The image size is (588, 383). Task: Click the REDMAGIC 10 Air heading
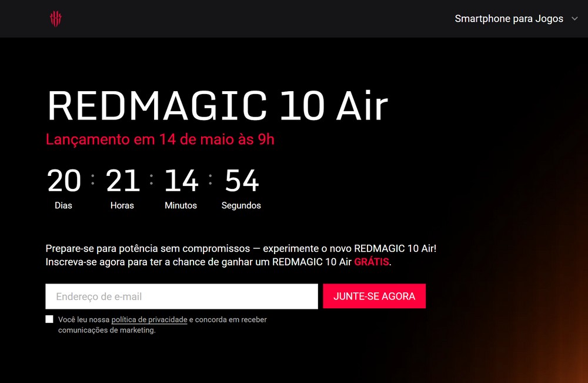pos(218,106)
